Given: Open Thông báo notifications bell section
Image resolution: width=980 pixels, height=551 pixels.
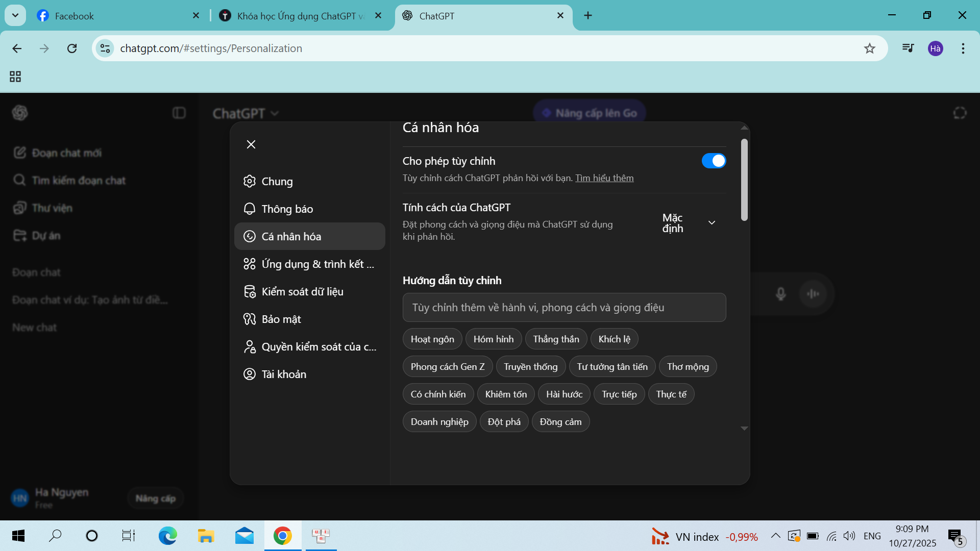Looking at the screenshot, I should (x=287, y=209).
